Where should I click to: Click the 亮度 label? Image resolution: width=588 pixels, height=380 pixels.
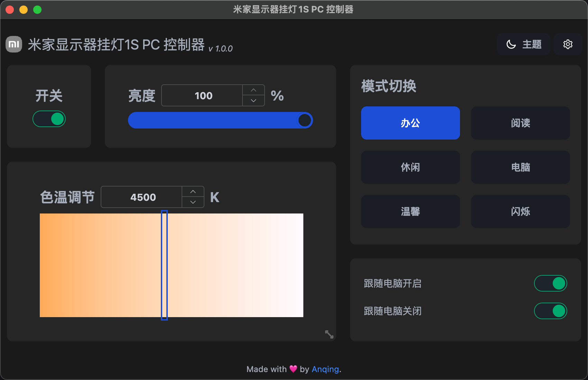[142, 96]
